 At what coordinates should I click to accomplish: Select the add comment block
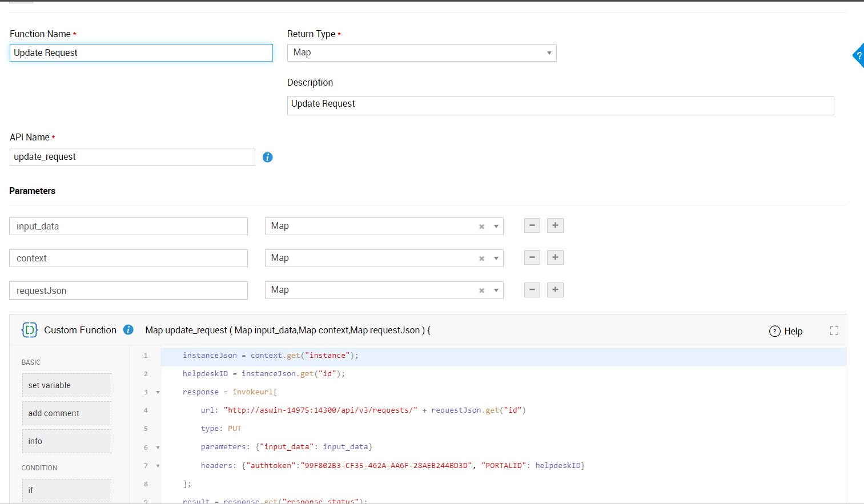pos(66,413)
